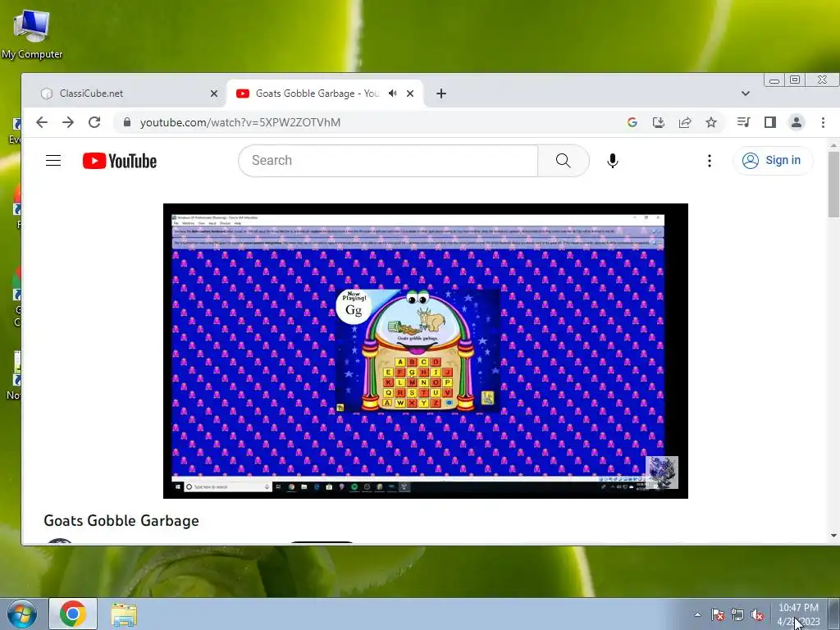The height and width of the screenshot is (630, 840).
Task: Close the ClassiCube.net tab
Action: (x=214, y=94)
